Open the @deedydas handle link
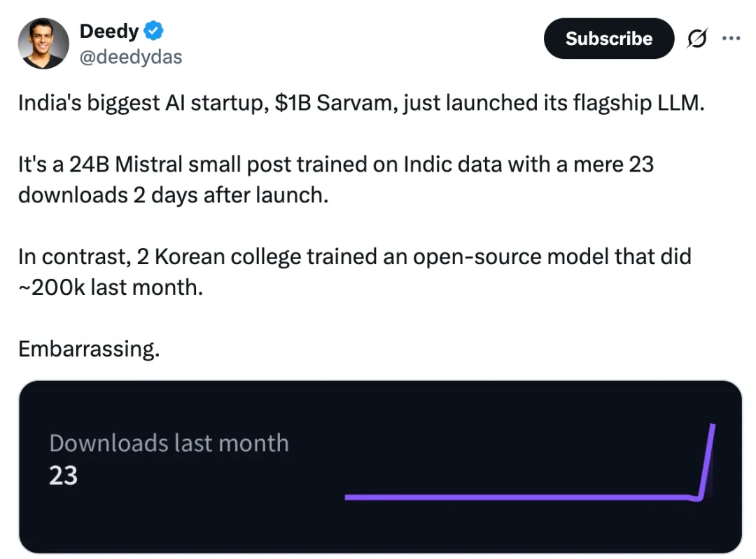Viewport: 756px width, 559px height. [x=131, y=57]
